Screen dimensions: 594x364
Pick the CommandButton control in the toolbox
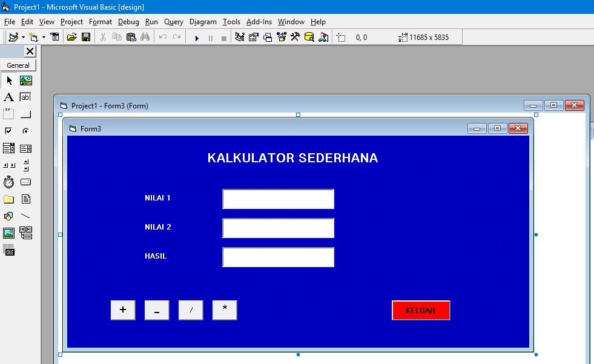(25, 114)
